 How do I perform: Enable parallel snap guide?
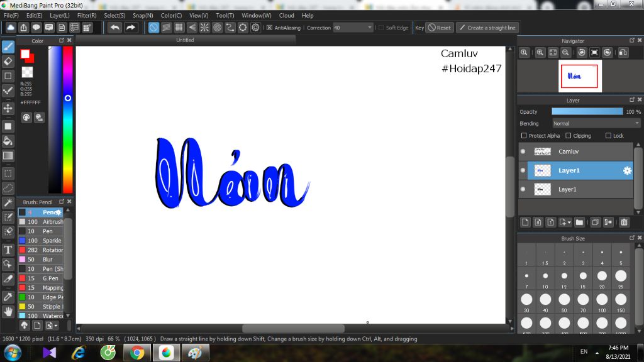(166, 28)
